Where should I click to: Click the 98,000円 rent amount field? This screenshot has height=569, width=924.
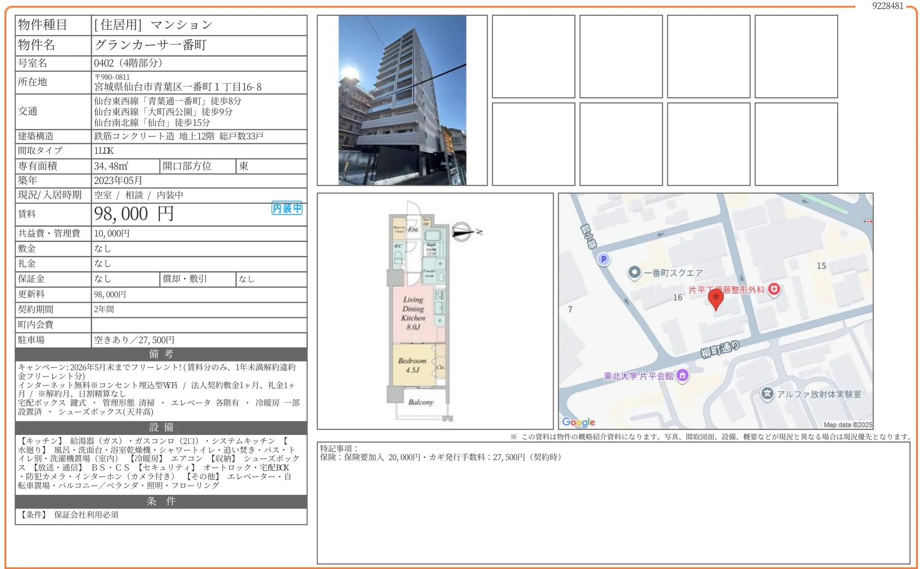tap(134, 214)
